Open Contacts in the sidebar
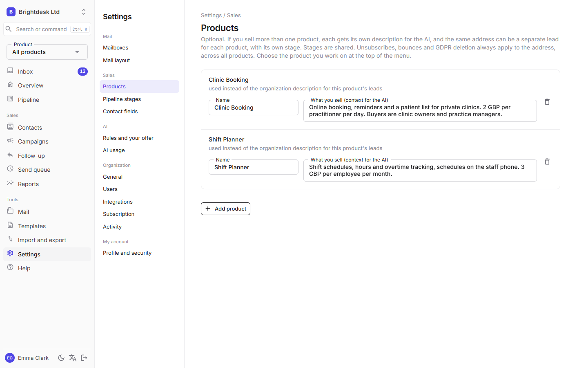The width and height of the screenshot is (588, 368). (47, 128)
